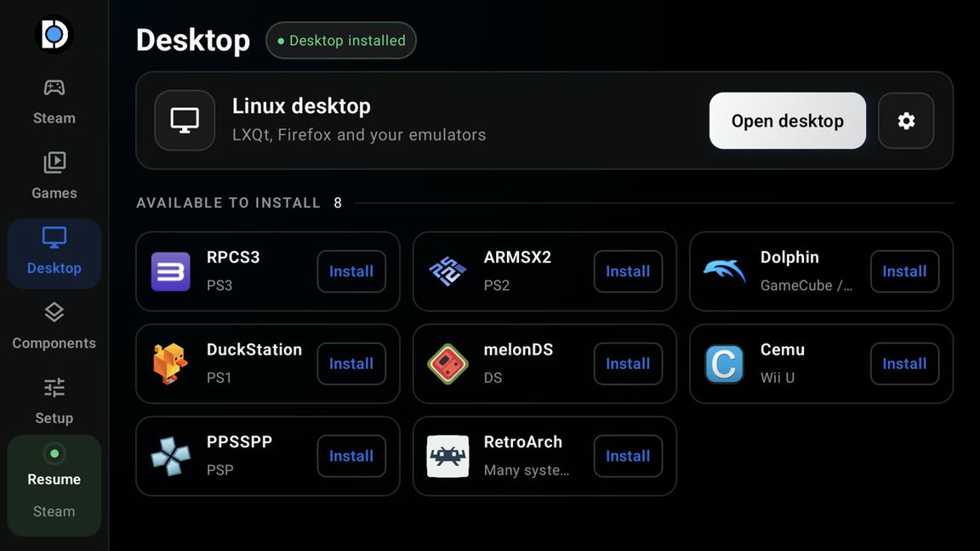This screenshot has height=551, width=980.
Task: Click the RPCS3 purple icon
Action: point(171,272)
